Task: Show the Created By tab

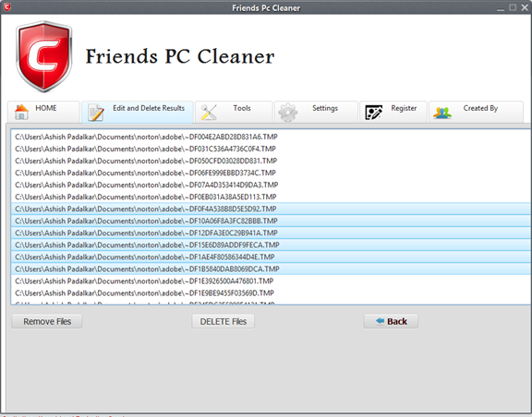Action: pos(476,112)
